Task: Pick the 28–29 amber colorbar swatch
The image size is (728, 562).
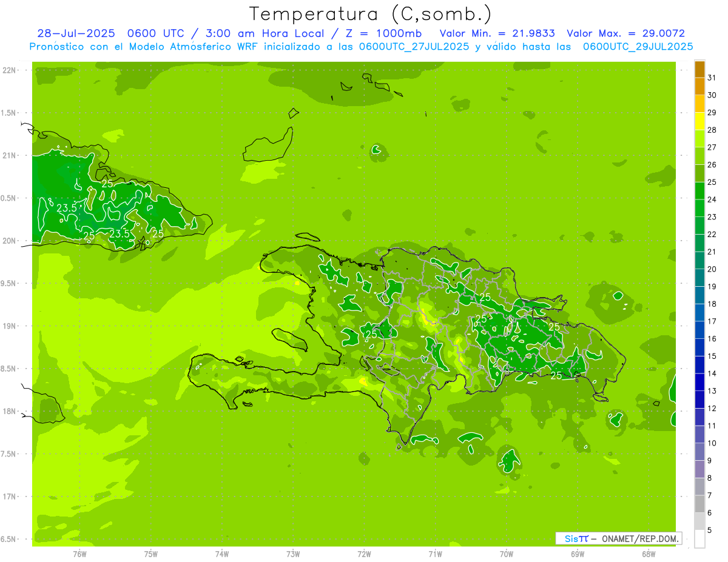Action: pos(699,122)
